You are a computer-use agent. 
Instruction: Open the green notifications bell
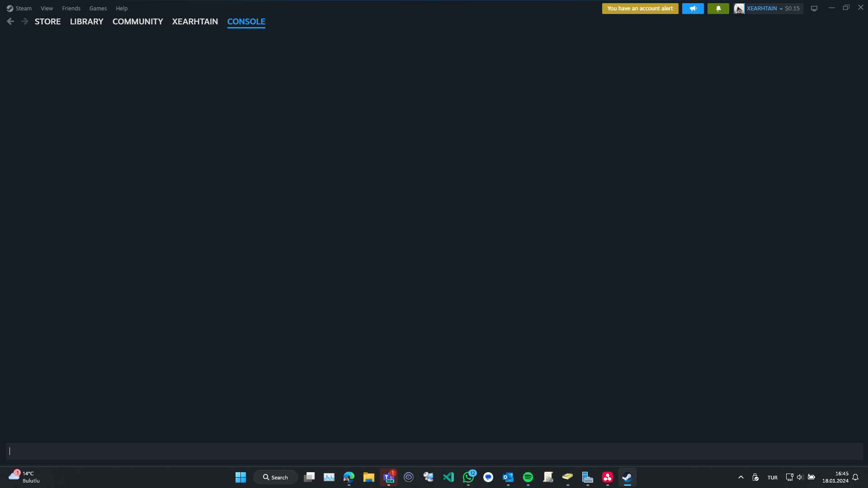tap(718, 9)
